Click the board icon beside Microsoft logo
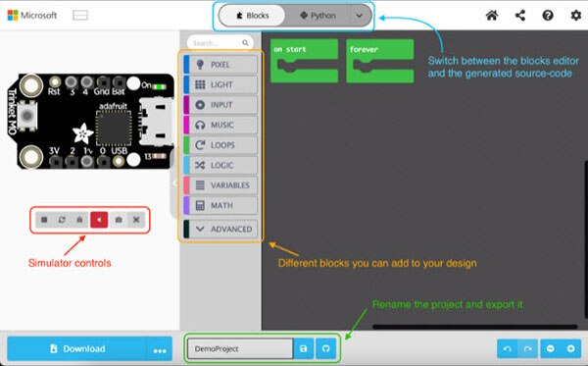This screenshot has width=588, height=366. pyautogui.click(x=80, y=16)
